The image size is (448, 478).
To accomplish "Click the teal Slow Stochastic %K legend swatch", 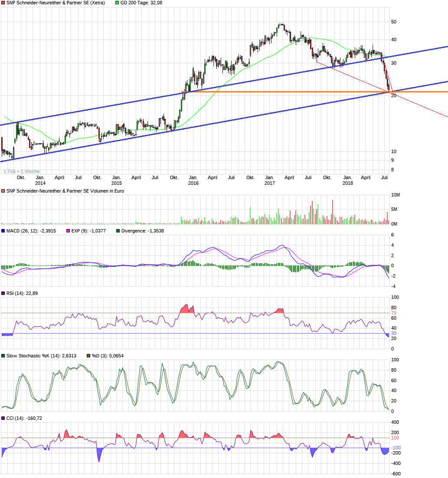I will (x=3, y=356).
